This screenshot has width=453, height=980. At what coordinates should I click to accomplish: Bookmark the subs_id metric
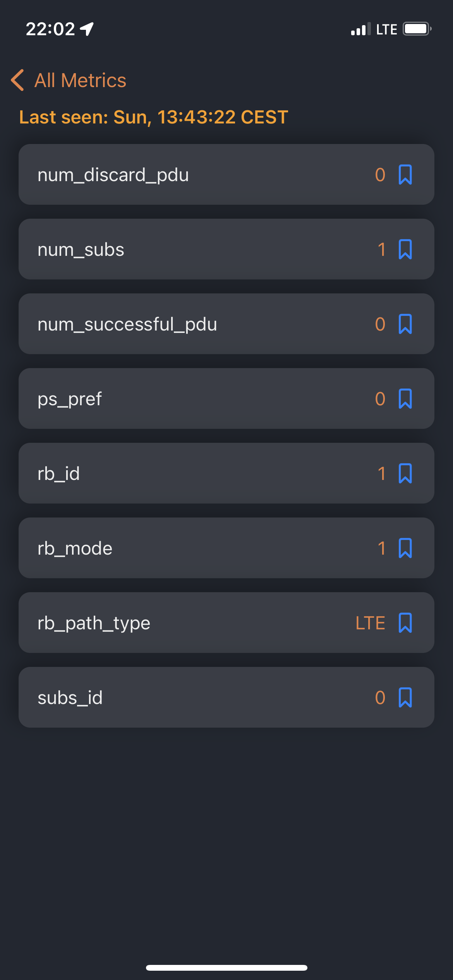405,697
